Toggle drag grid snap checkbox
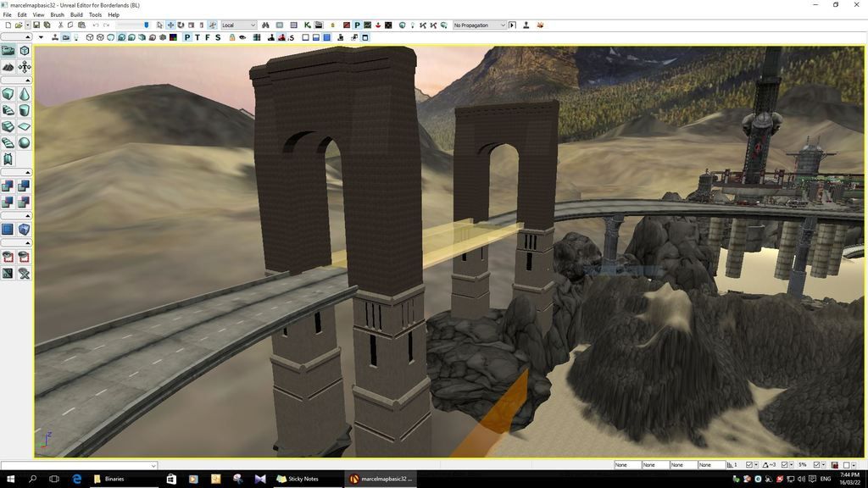Image resolution: width=868 pixels, height=488 pixels. click(x=749, y=465)
